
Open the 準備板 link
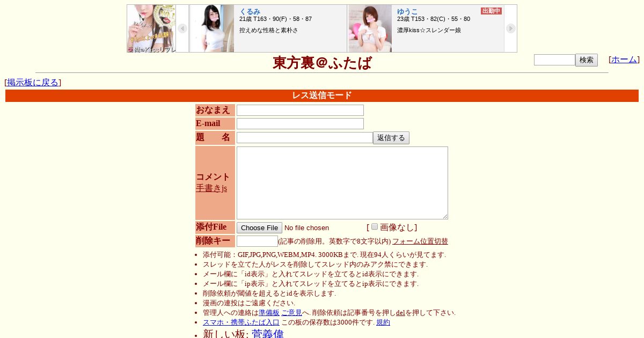point(269,313)
